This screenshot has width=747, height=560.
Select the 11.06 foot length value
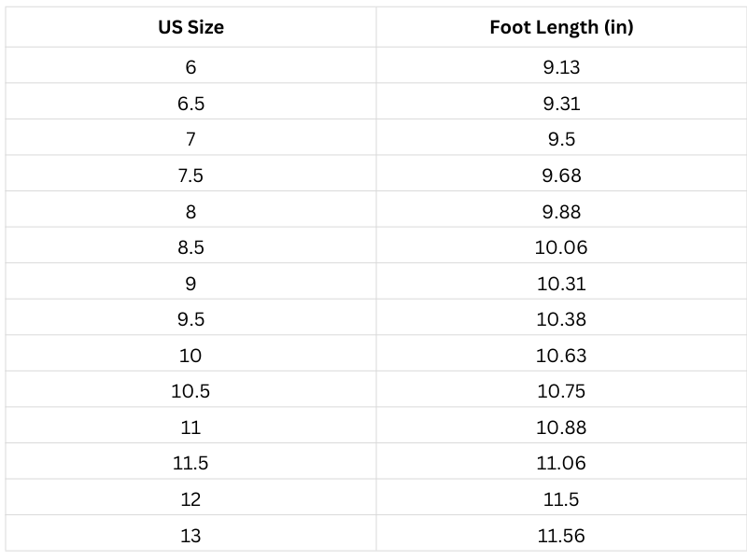561,463
